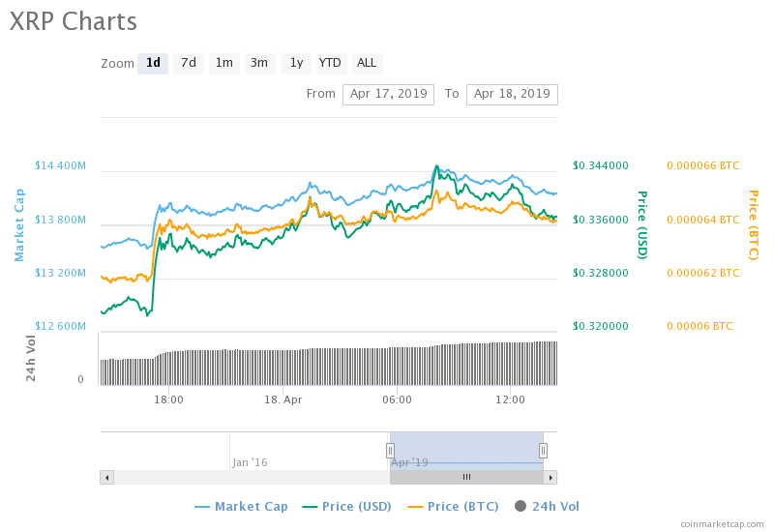Choose the 3m zoom button
Image resolution: width=774 pixels, height=532 pixels.
tap(259, 64)
